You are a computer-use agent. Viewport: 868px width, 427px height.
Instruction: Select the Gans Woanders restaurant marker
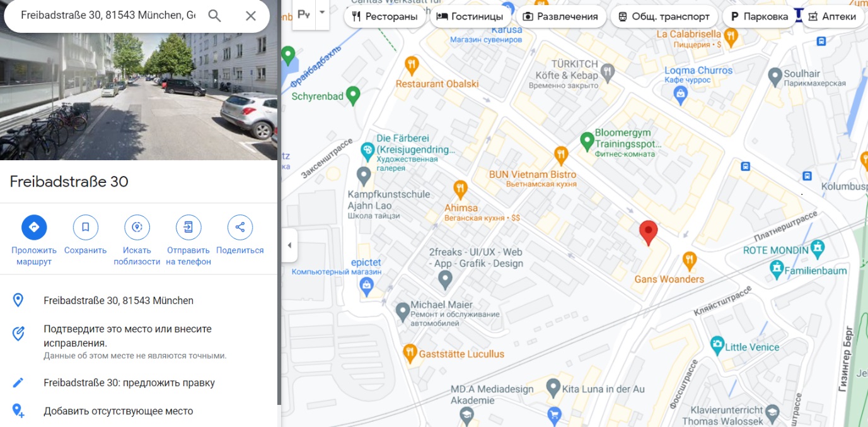[x=690, y=259]
